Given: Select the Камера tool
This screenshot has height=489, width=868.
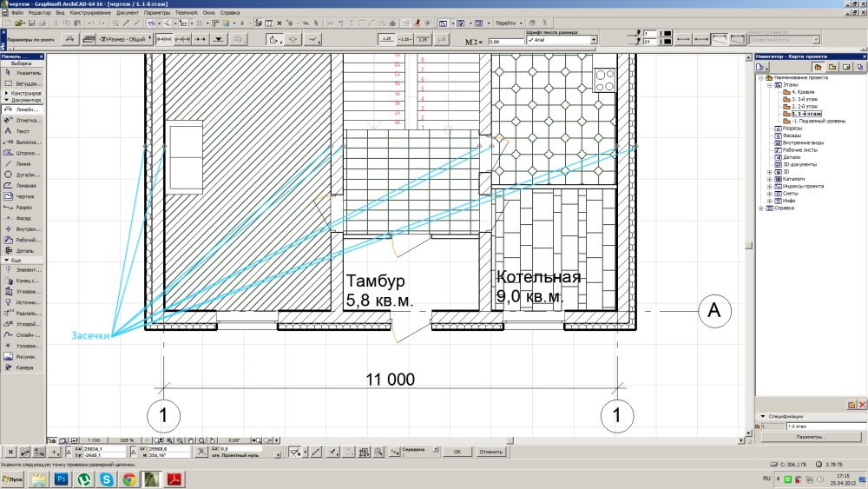Looking at the screenshot, I should [x=23, y=367].
